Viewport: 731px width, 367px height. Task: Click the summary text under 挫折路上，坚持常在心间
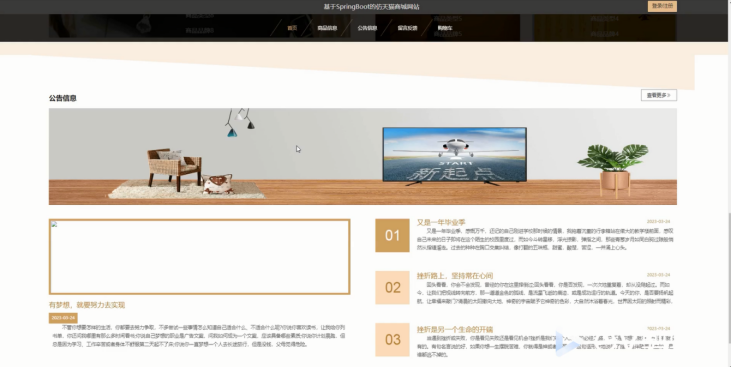[545, 293]
